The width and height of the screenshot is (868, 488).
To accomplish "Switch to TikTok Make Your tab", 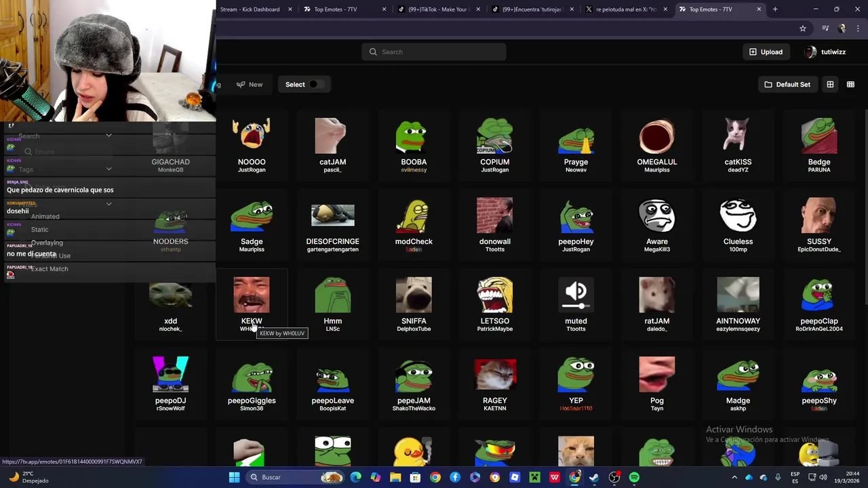I will click(x=439, y=9).
